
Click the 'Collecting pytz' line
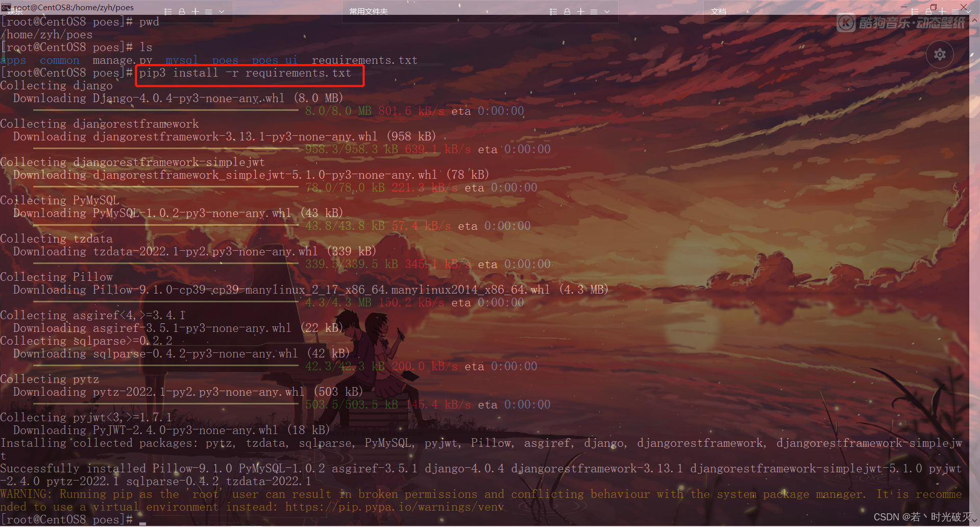click(50, 379)
